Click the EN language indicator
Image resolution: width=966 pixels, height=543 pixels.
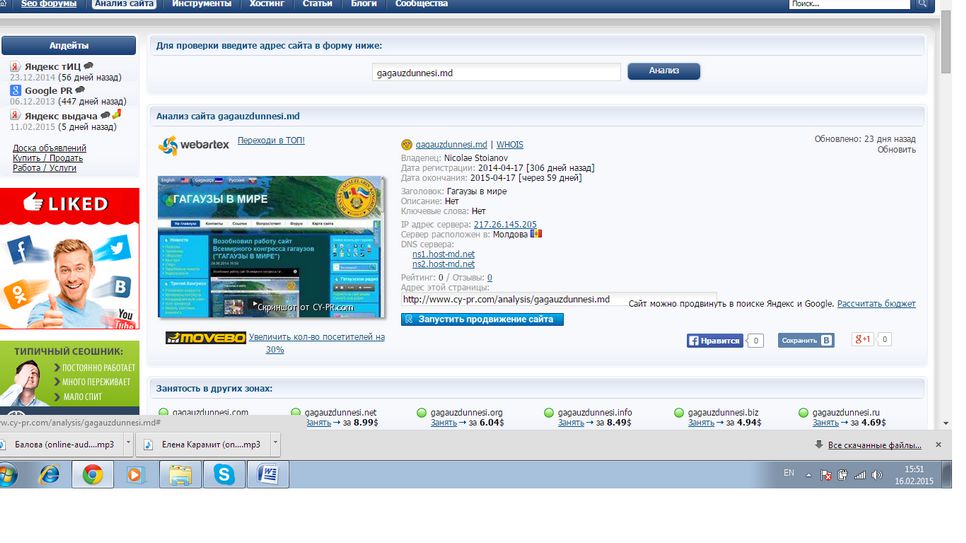click(789, 473)
